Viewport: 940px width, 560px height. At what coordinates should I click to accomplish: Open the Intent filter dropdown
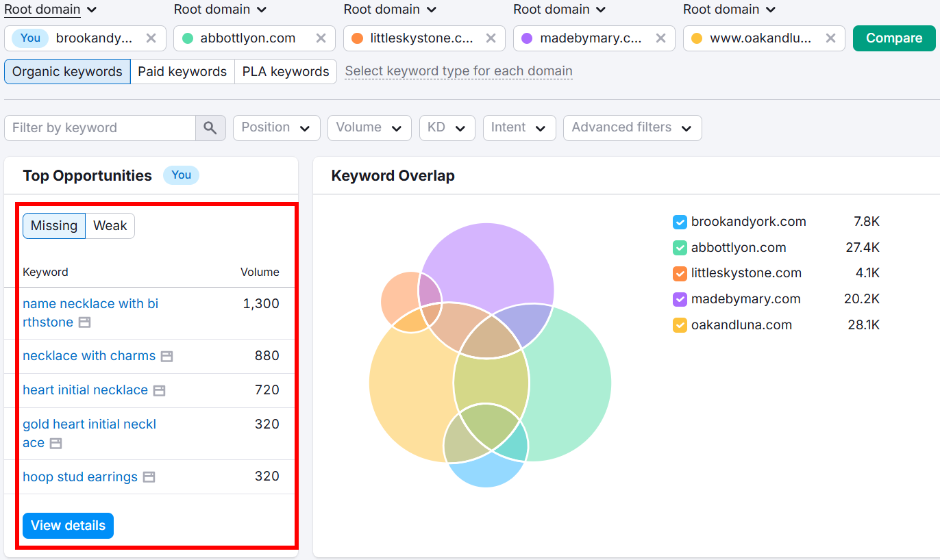[x=519, y=128]
